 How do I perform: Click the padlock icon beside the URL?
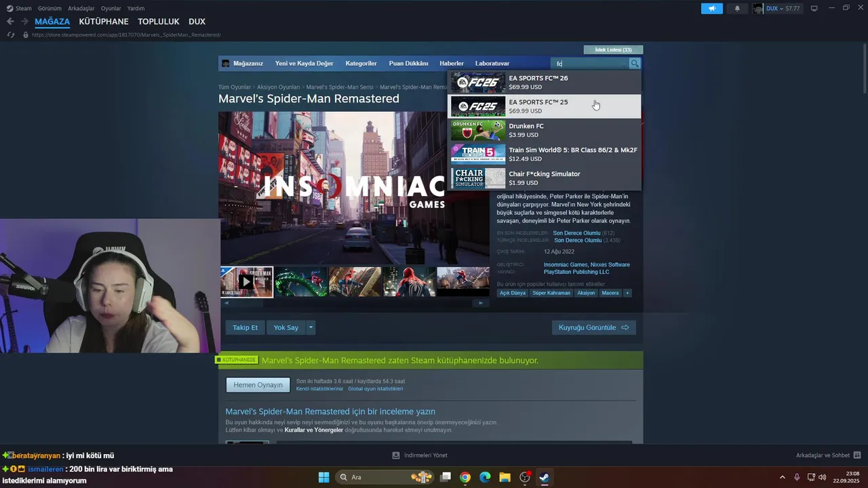pyautogui.click(x=26, y=35)
